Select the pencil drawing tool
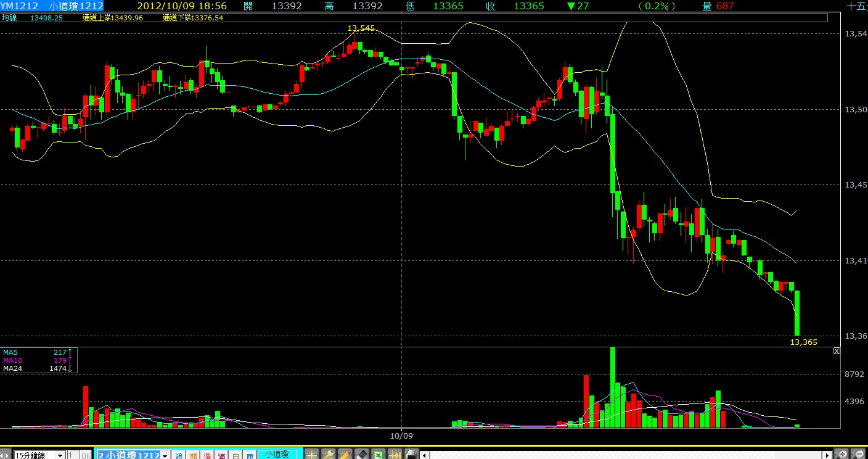 [x=345, y=455]
